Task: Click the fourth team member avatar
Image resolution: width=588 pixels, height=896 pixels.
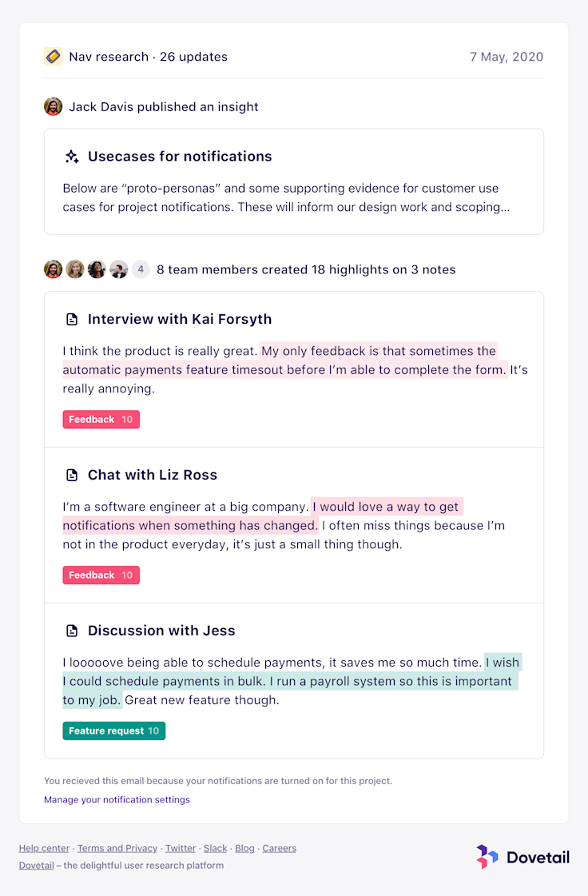Action: coord(118,269)
